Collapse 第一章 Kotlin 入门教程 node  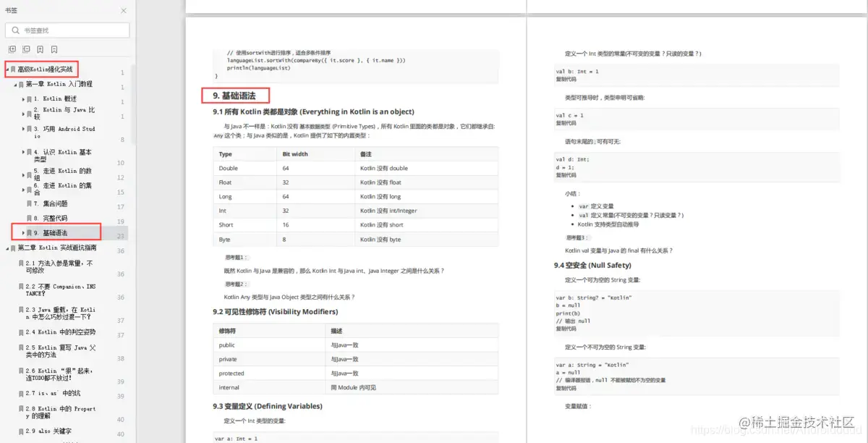[x=15, y=84]
